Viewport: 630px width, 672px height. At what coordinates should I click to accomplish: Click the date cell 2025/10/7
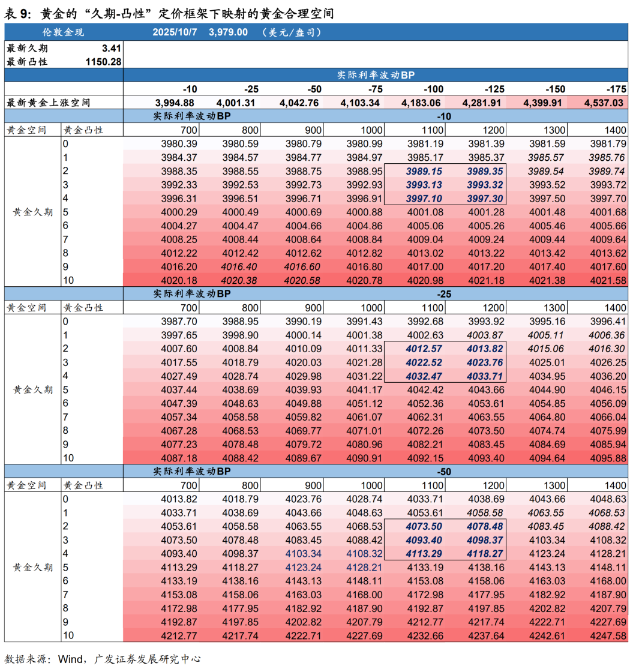click(x=175, y=32)
